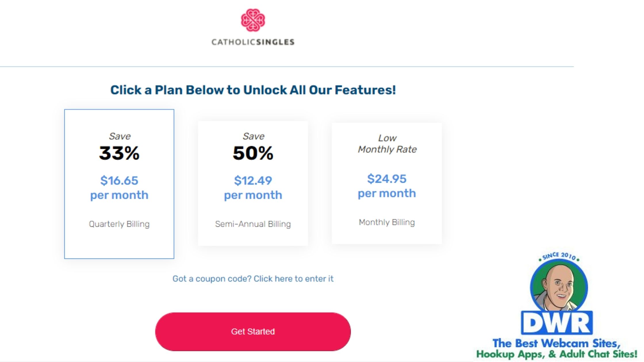Click the Hookup Apps & Adult Chat Sites text

(x=557, y=354)
